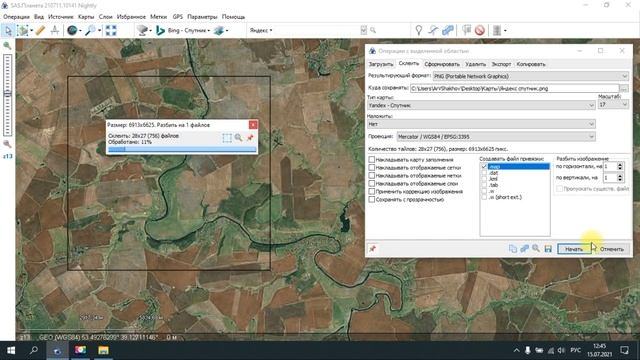640x360 pixels.
Task: Click the tile cache source icon
Action: coord(142,30)
